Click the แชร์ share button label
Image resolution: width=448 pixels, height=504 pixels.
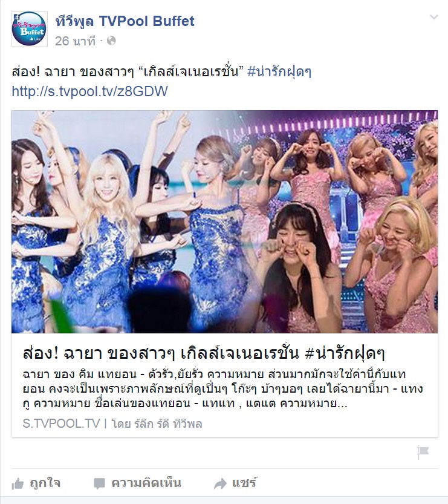pyautogui.click(x=244, y=483)
